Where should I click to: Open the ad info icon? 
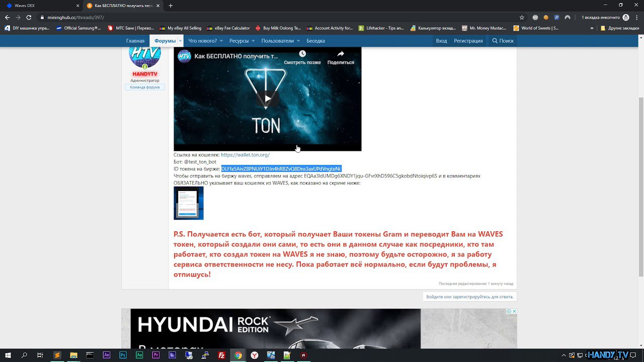tap(509, 311)
